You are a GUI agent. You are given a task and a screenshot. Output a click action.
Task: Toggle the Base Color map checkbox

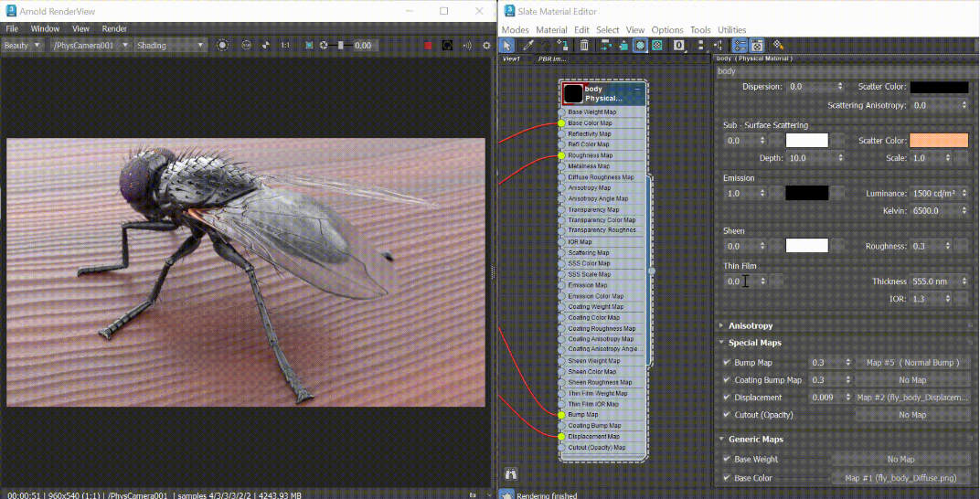click(x=727, y=478)
